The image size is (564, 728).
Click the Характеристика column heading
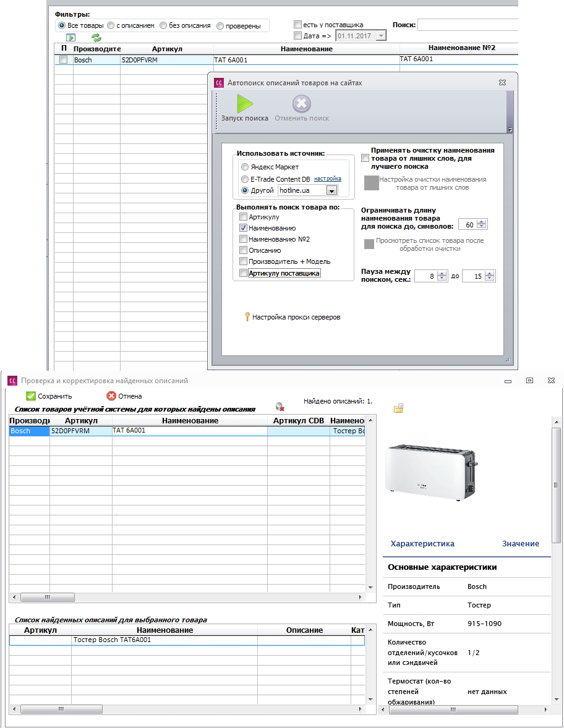click(422, 544)
